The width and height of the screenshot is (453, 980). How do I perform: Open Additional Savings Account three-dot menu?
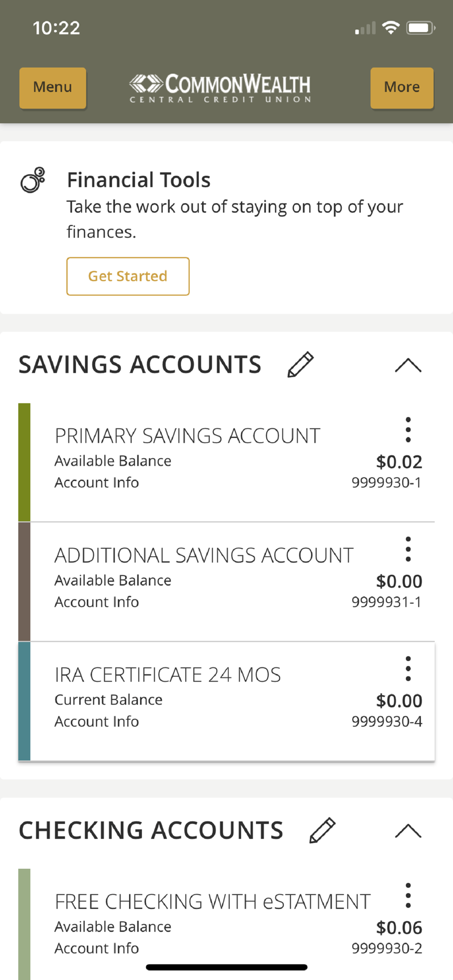408,549
